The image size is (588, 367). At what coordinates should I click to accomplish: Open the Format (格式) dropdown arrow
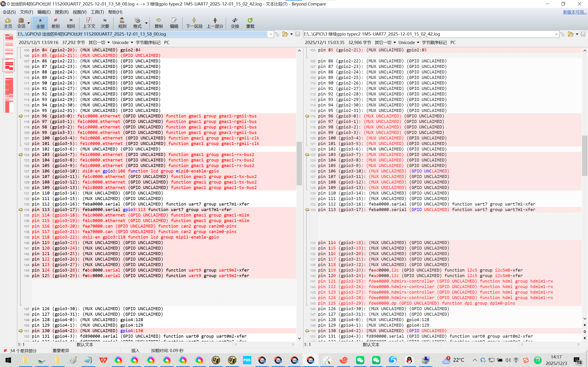pos(147,23)
